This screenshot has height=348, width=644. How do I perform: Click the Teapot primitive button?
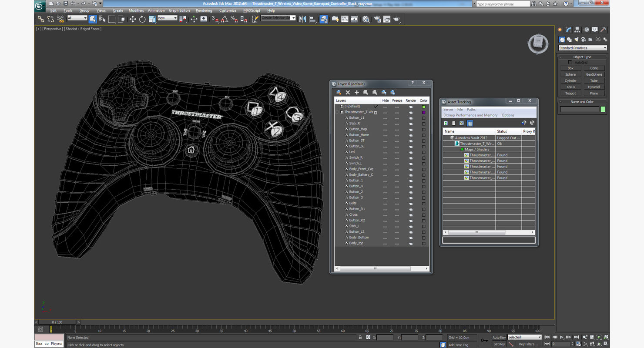[570, 93]
